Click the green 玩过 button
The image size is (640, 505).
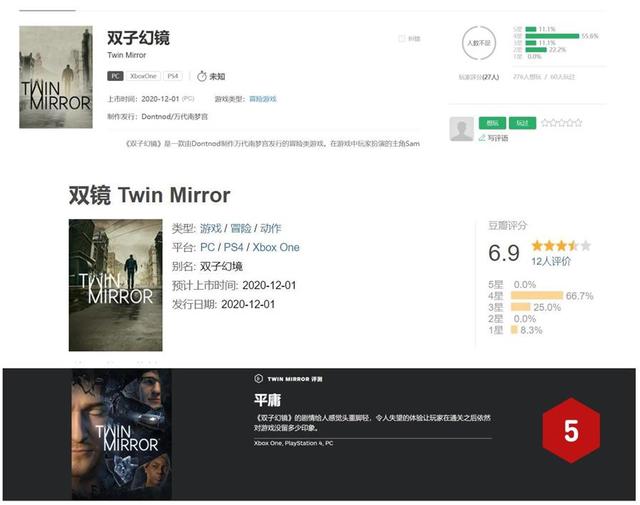[522, 123]
